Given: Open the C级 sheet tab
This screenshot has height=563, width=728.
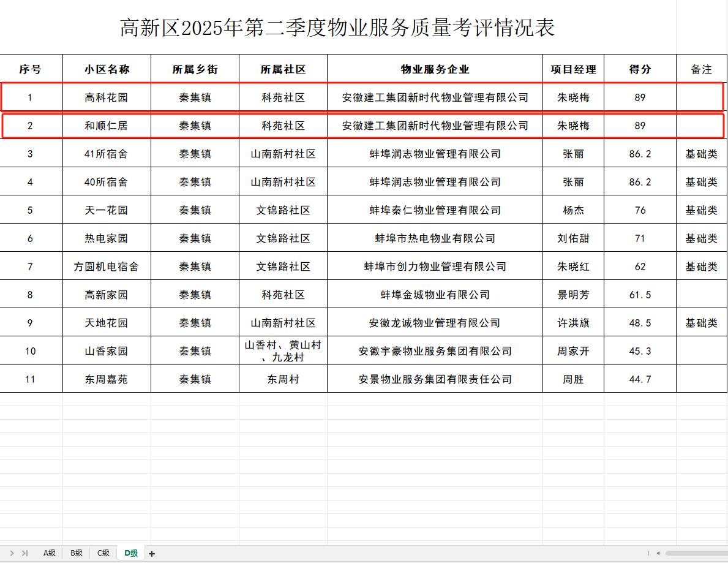Looking at the screenshot, I should point(103,553).
